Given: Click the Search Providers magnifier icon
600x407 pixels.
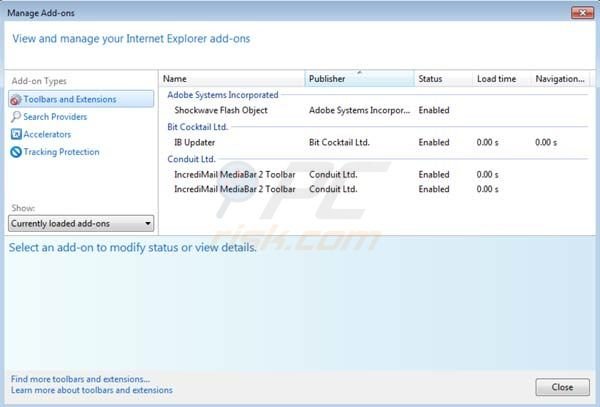Looking at the screenshot, I should pyautogui.click(x=16, y=117).
